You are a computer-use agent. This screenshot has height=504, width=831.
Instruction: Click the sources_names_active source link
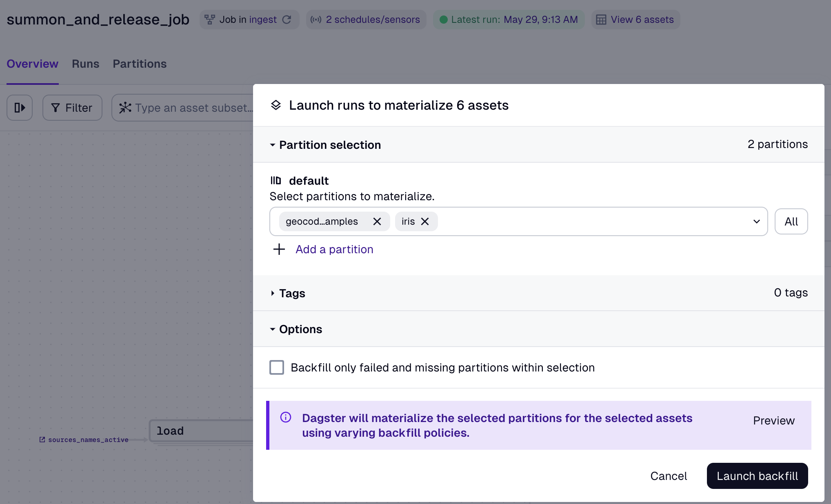click(x=88, y=440)
